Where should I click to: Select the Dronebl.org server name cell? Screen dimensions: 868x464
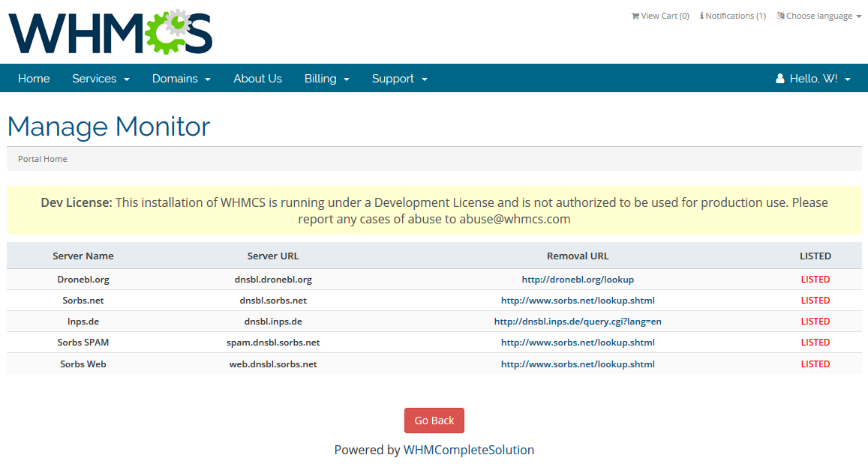83,280
